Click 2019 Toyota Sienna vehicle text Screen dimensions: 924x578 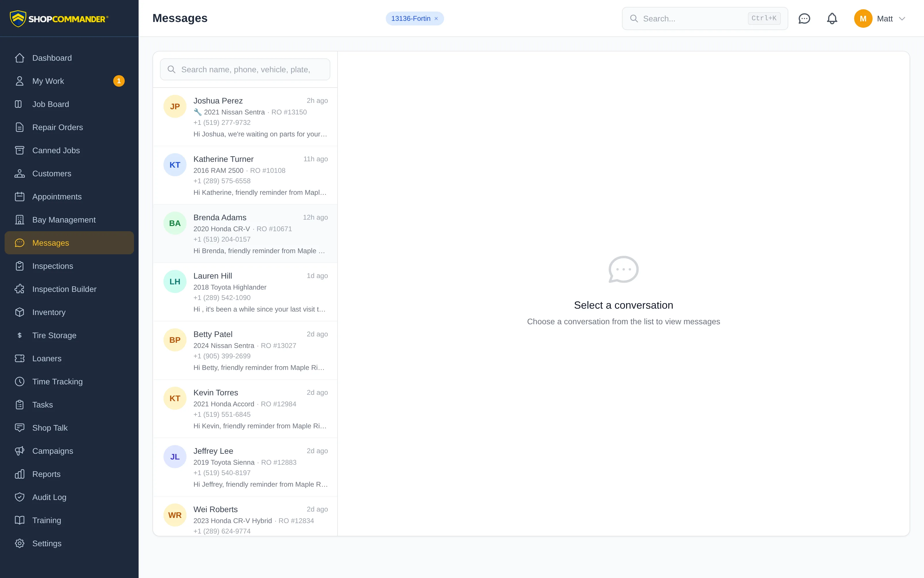click(x=224, y=463)
